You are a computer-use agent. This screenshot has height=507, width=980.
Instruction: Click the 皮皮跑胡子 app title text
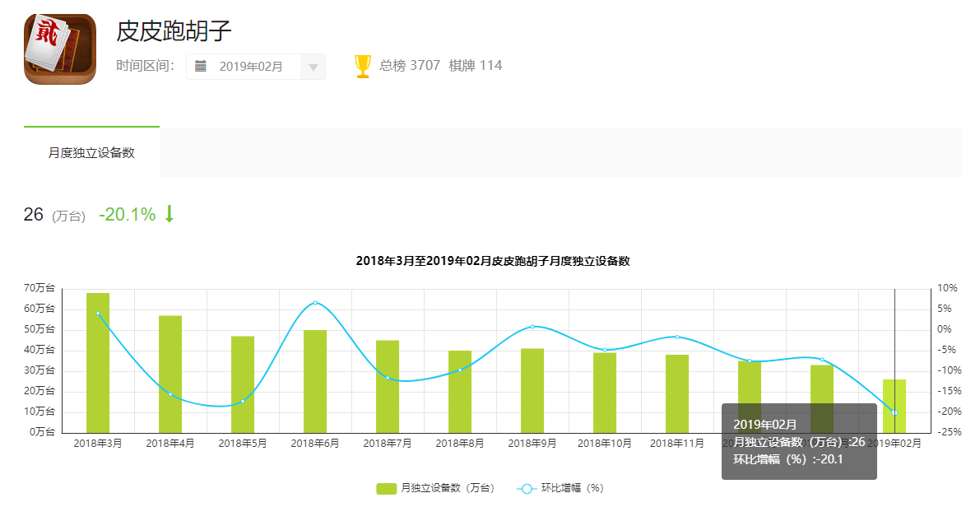click(x=174, y=31)
